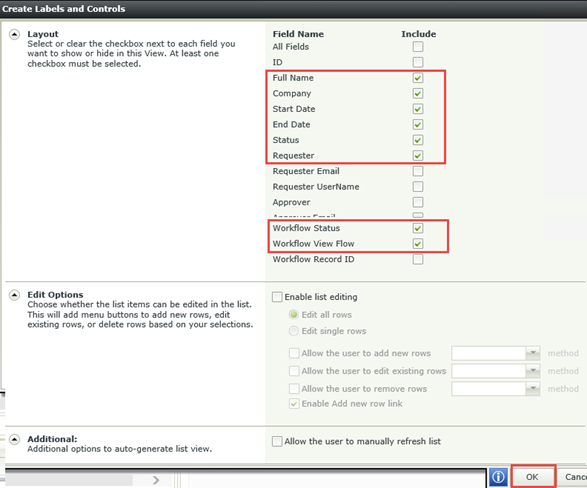Collapse the Edit Options section

pos(14,295)
